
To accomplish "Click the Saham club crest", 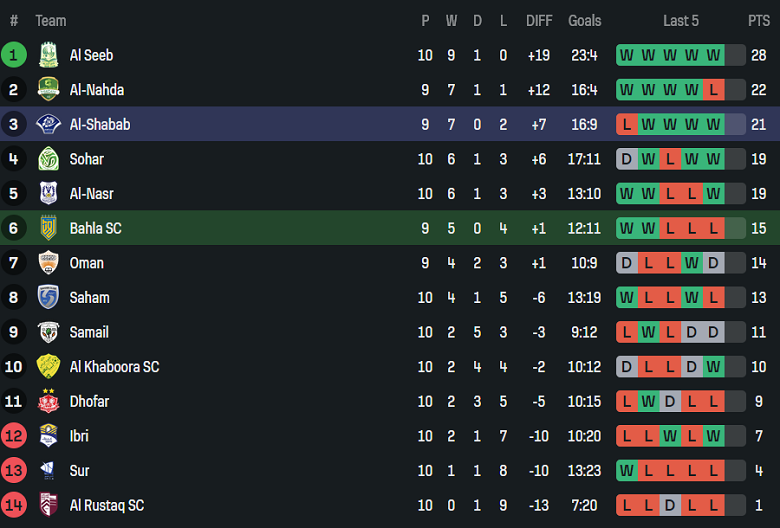I will tap(48, 297).
